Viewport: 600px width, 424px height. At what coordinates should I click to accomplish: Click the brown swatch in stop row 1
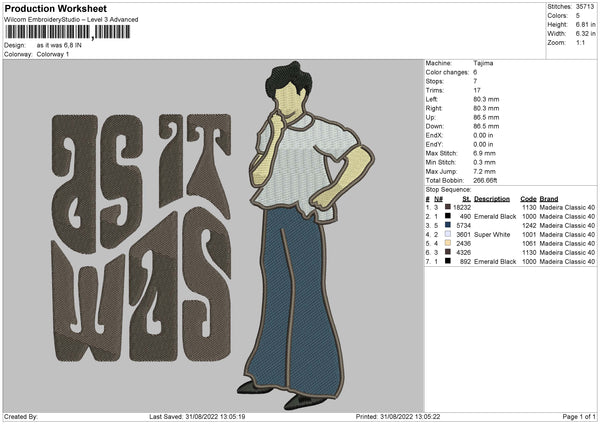[x=448, y=207]
